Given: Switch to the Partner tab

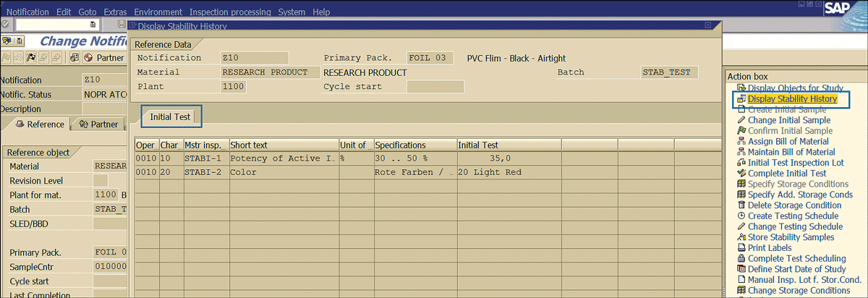Looking at the screenshot, I should (x=98, y=124).
